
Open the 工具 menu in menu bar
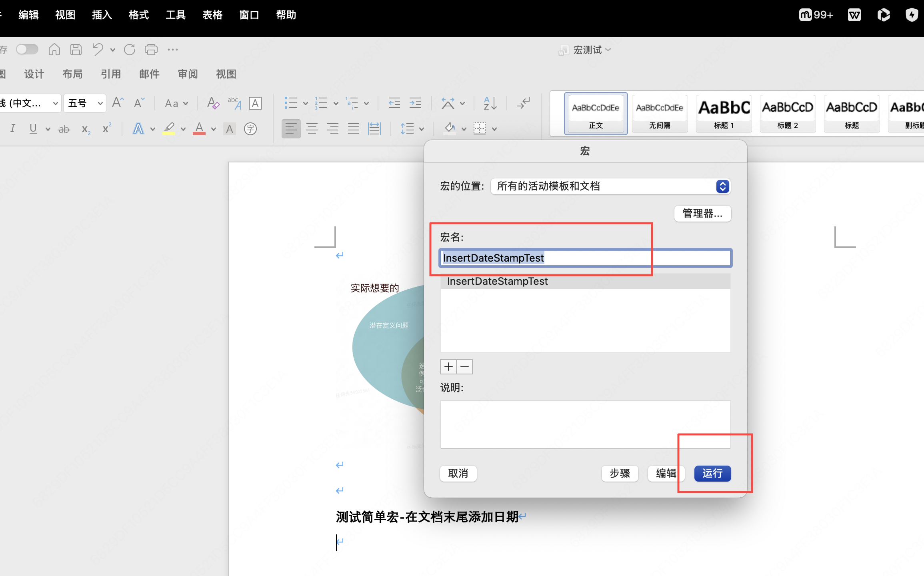176,15
